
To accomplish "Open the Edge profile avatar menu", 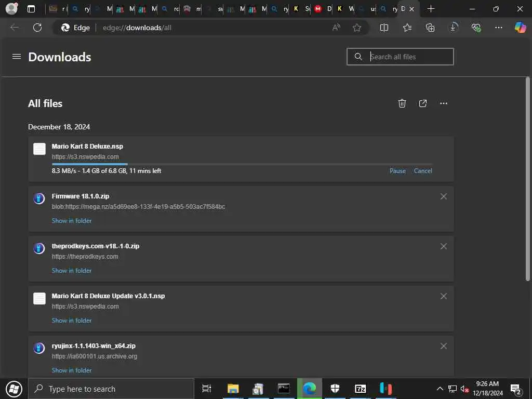I will [x=12, y=8].
